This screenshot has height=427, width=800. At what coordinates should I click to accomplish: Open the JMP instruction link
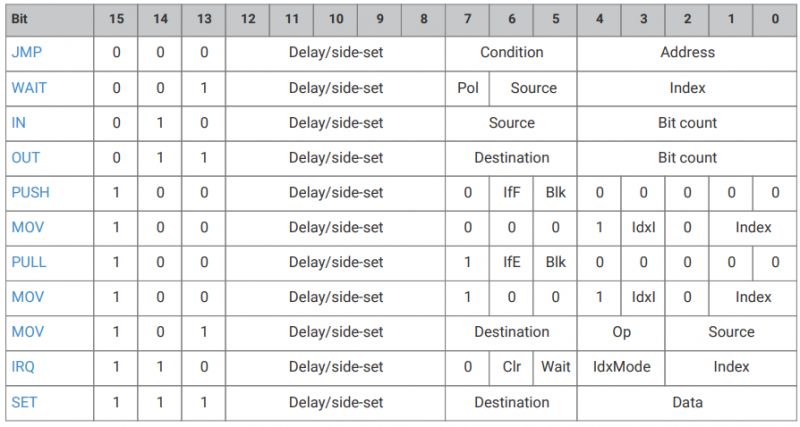27,53
